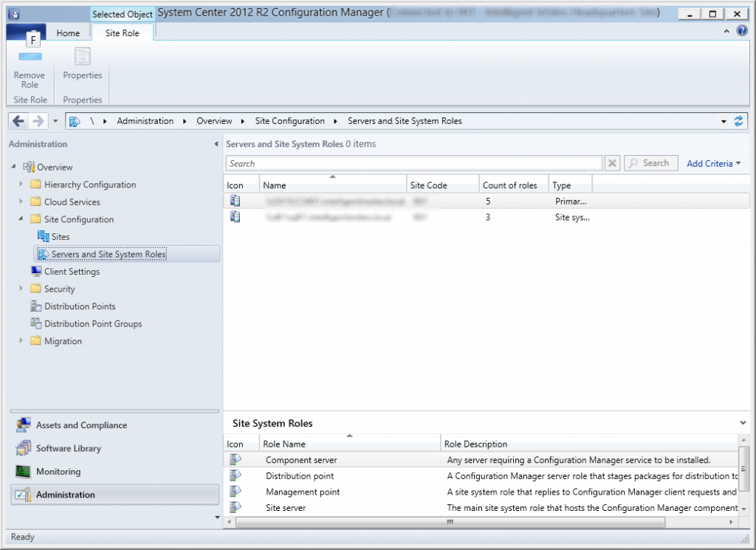Expand the Hierarchy Configuration folder
The height and width of the screenshot is (550, 756).
(x=21, y=184)
